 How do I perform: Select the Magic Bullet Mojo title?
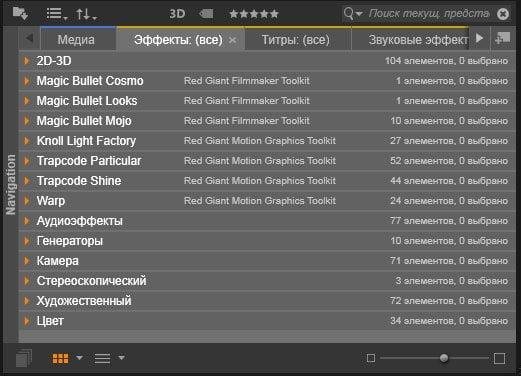tap(84, 121)
